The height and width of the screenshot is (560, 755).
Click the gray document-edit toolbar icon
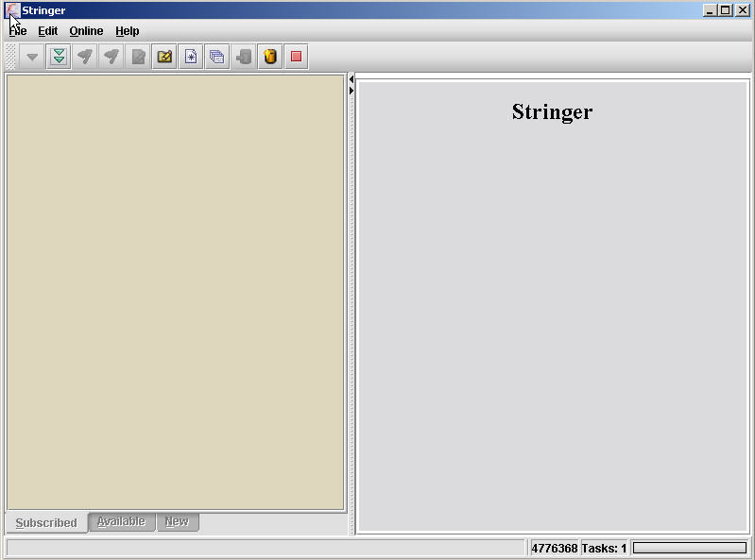[x=138, y=57]
